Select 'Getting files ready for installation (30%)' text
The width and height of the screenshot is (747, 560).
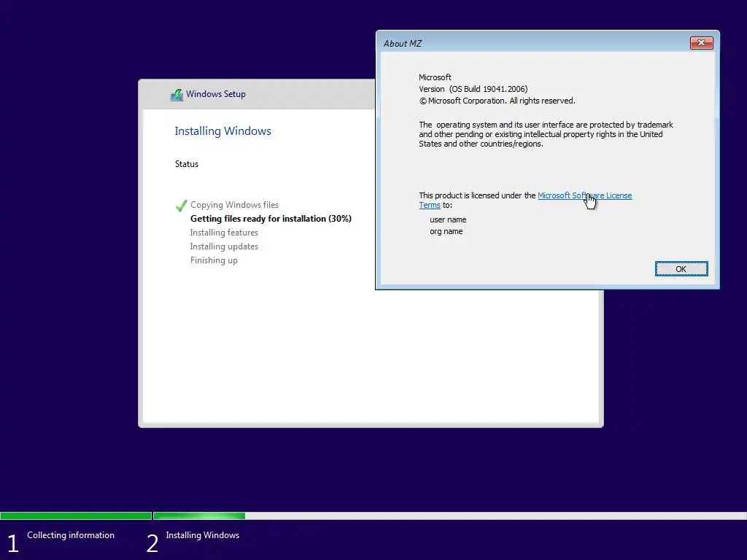pyautogui.click(x=271, y=219)
